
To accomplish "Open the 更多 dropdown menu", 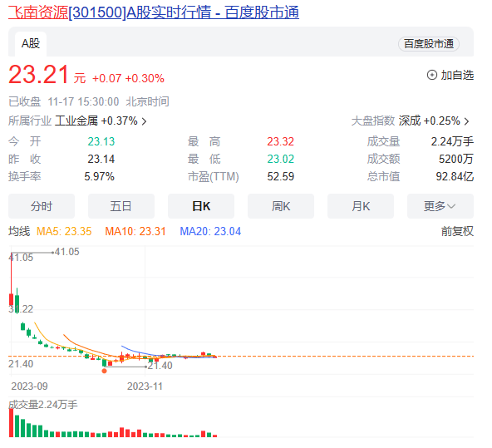I will coord(440,206).
